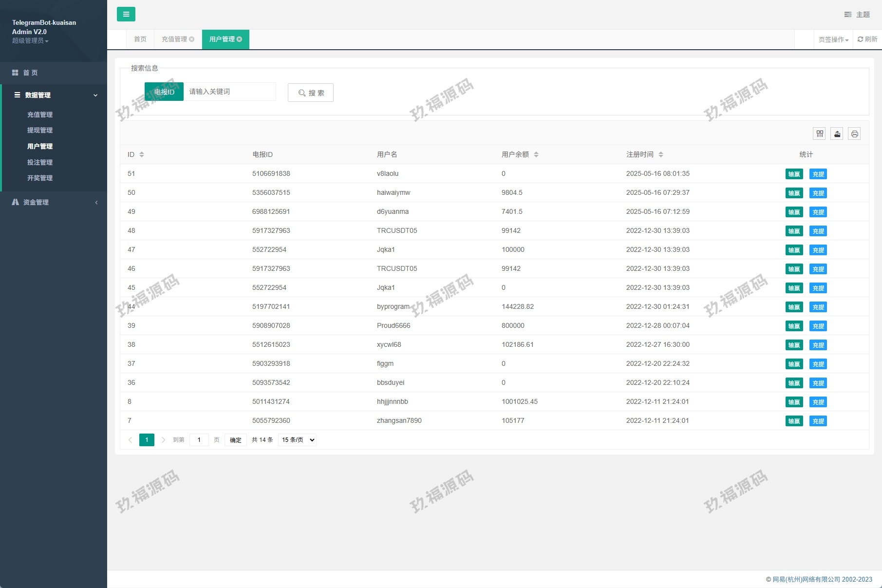Click the 搜索 search button
The width and height of the screenshot is (882, 588).
point(311,93)
